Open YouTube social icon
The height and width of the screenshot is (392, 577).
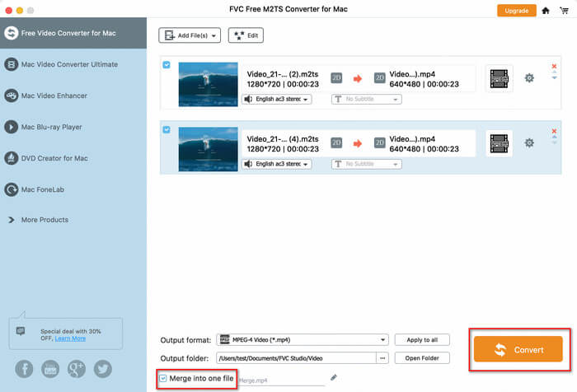tap(50, 369)
